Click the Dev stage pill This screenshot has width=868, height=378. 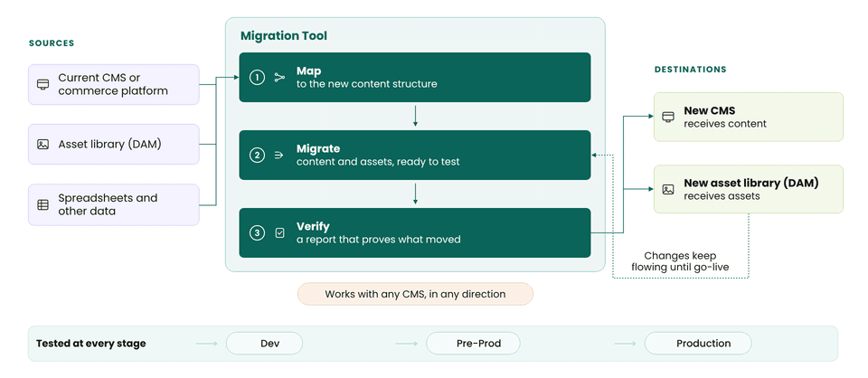click(265, 343)
